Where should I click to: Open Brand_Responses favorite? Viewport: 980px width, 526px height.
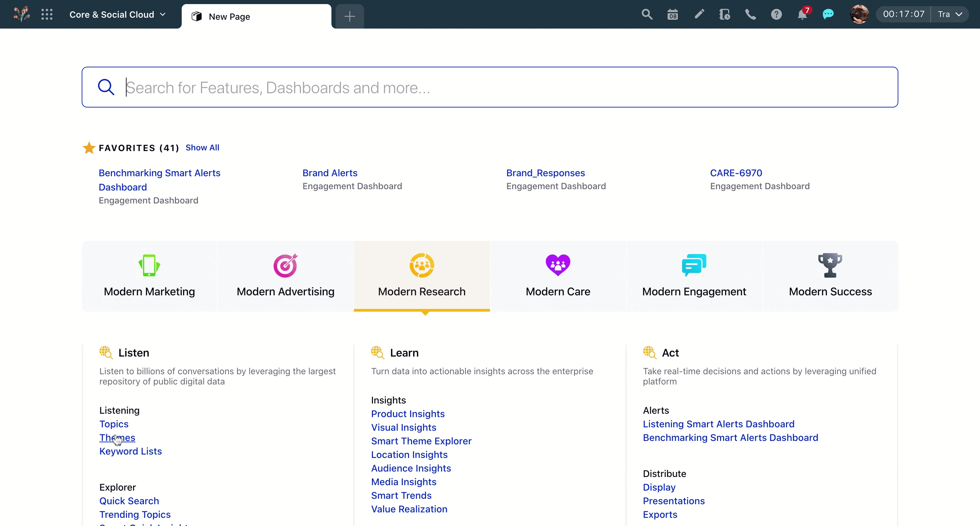(545, 173)
